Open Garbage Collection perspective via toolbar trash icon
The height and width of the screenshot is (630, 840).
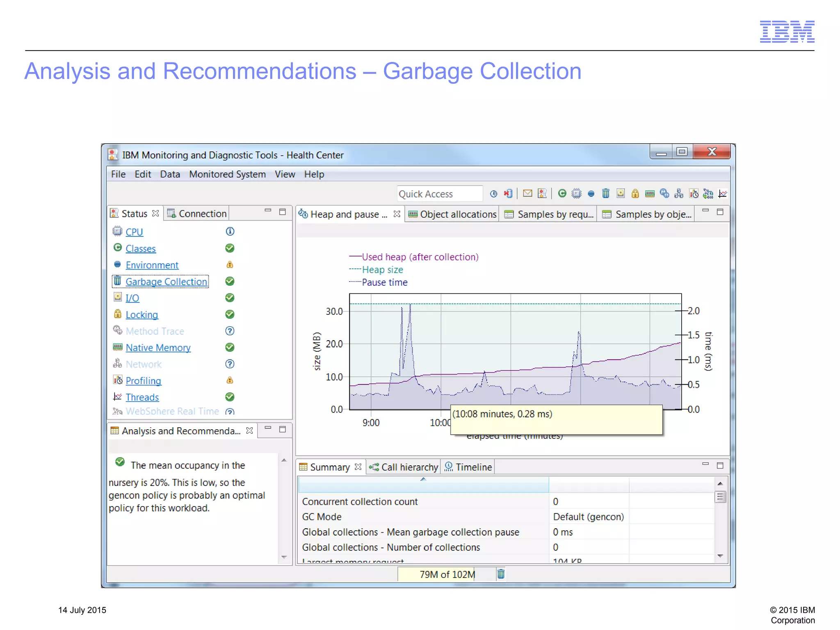click(x=606, y=193)
